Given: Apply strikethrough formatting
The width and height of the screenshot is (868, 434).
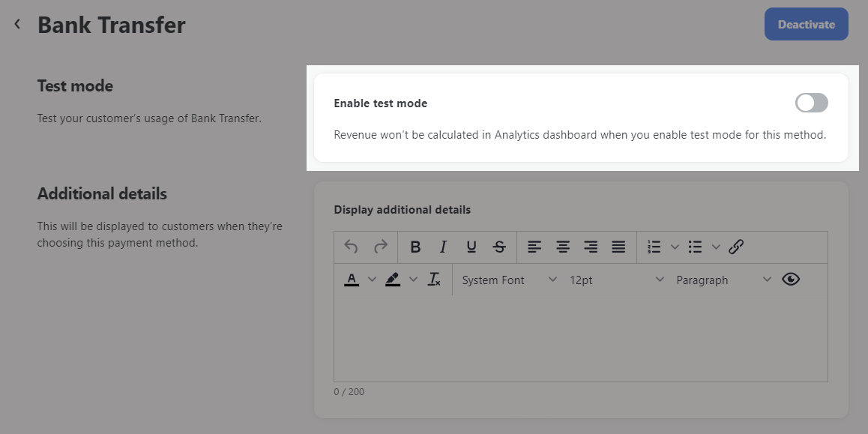Looking at the screenshot, I should 499,247.
